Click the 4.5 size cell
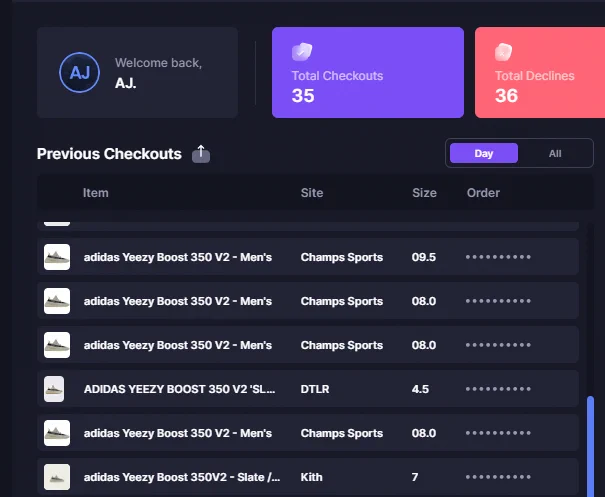Image resolution: width=605 pixels, height=497 pixels. point(420,389)
